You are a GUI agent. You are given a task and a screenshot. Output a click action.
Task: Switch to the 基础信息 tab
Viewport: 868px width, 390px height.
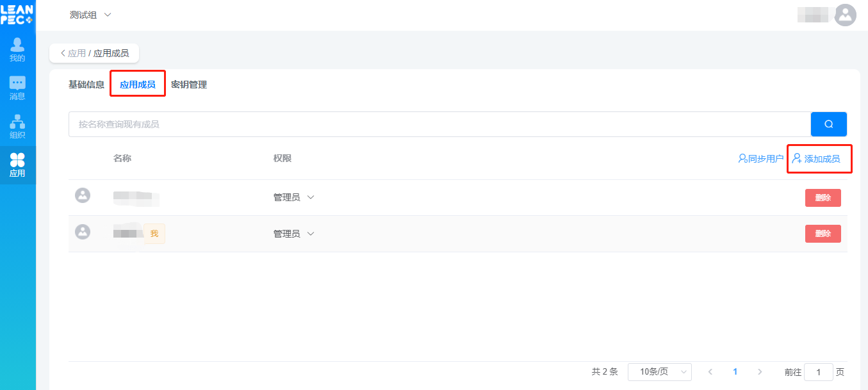[86, 85]
